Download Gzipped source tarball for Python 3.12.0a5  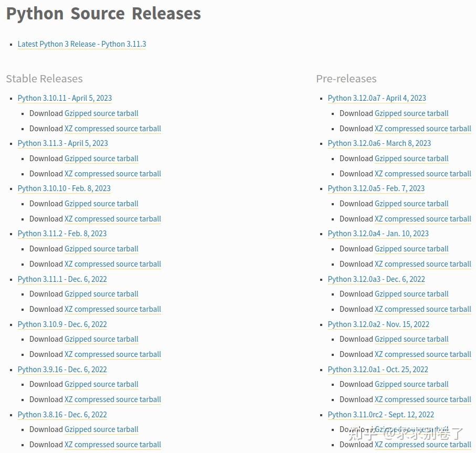(411, 204)
